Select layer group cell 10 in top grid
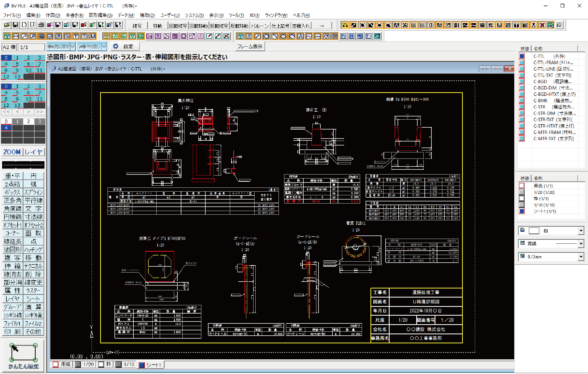 [x=28, y=70]
